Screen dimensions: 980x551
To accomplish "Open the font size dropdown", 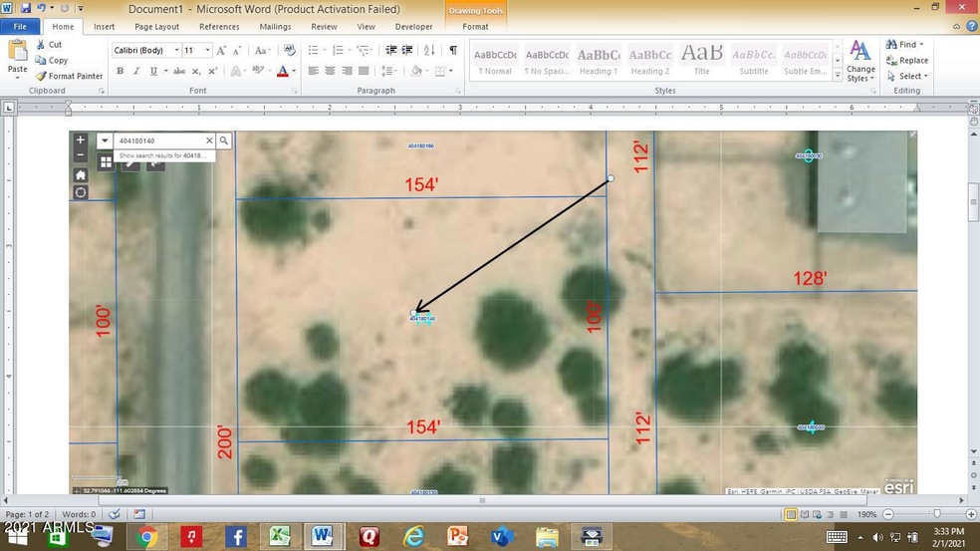I will [x=207, y=50].
